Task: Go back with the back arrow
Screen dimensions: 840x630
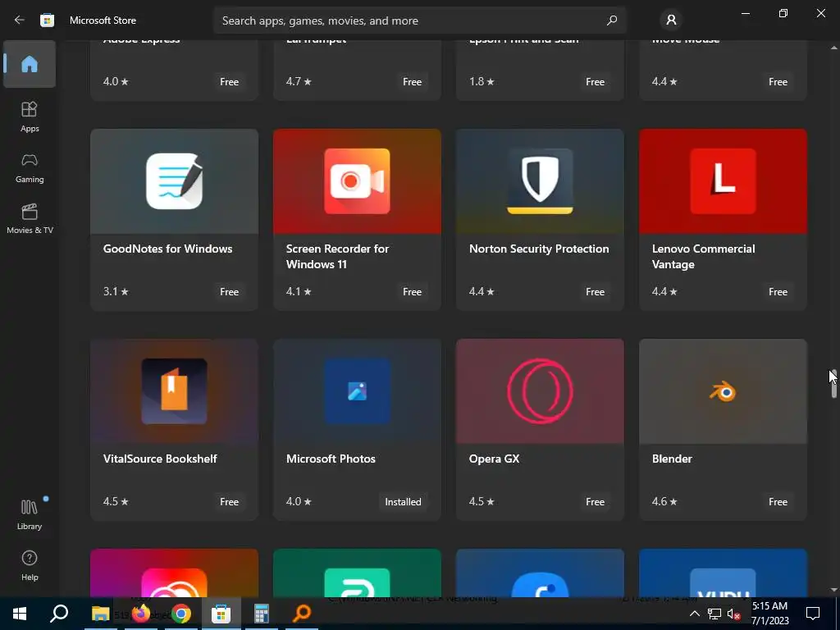Action: (20, 21)
